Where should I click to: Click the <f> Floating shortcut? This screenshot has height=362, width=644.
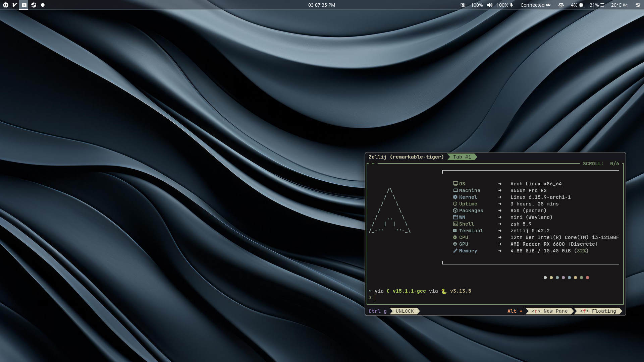pyautogui.click(x=598, y=311)
